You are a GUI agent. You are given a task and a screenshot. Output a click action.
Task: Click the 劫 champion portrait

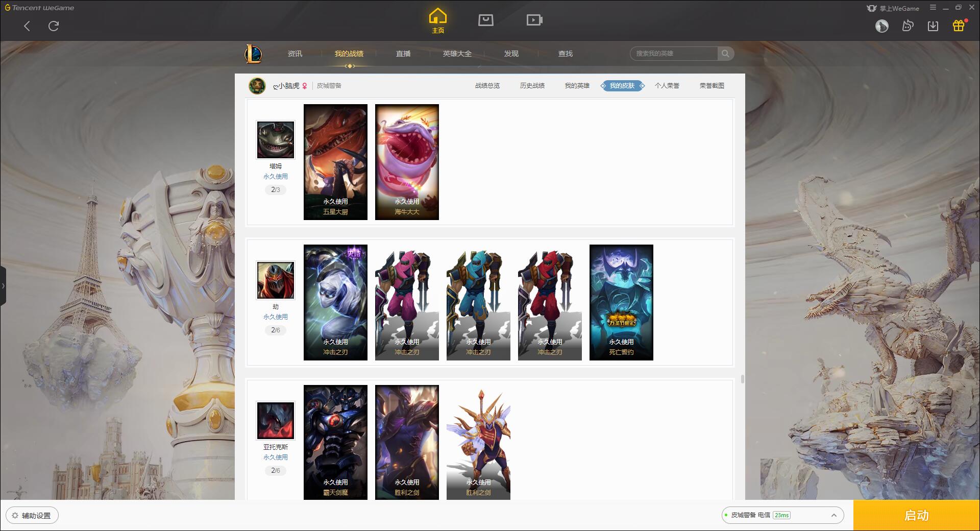[276, 280]
